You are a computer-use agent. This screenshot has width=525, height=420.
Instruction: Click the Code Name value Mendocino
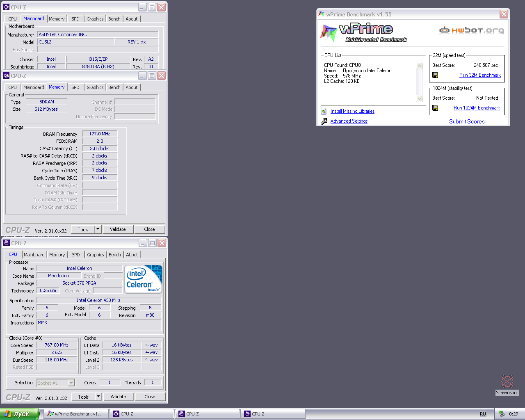(x=59, y=276)
